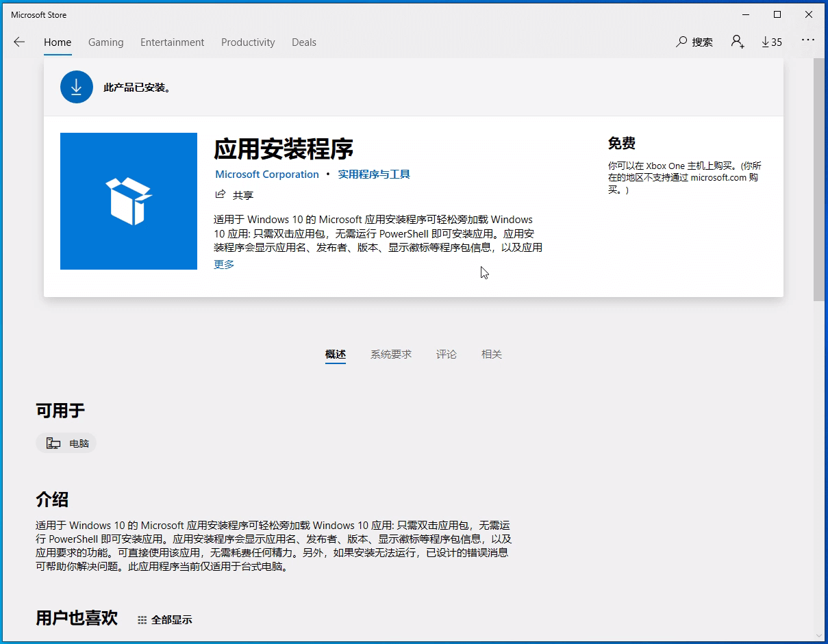Expand description with 更多 link

click(224, 264)
